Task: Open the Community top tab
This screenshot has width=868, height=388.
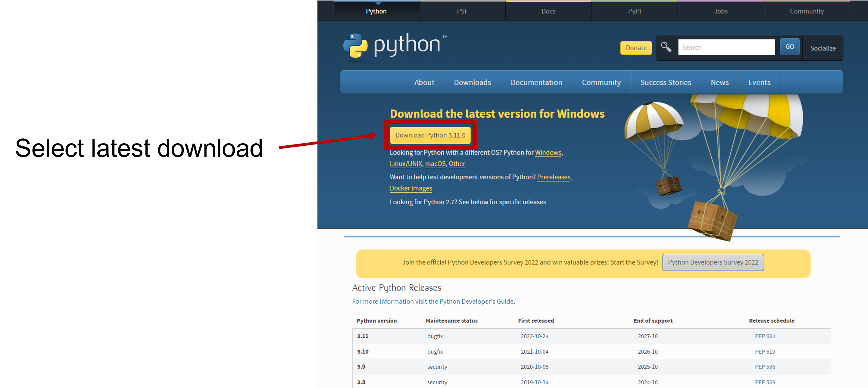Action: click(x=807, y=11)
